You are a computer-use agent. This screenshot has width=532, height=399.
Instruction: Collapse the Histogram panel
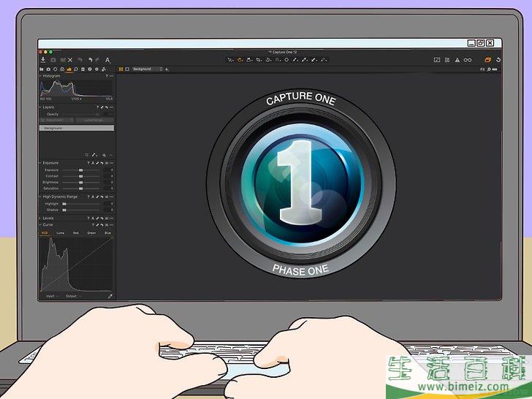tap(40, 76)
